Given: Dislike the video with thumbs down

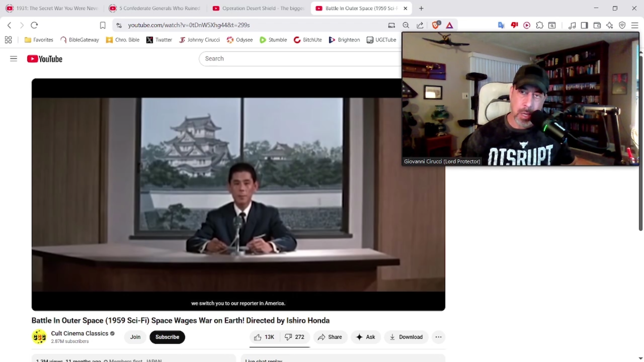Looking at the screenshot, I should pyautogui.click(x=294, y=337).
